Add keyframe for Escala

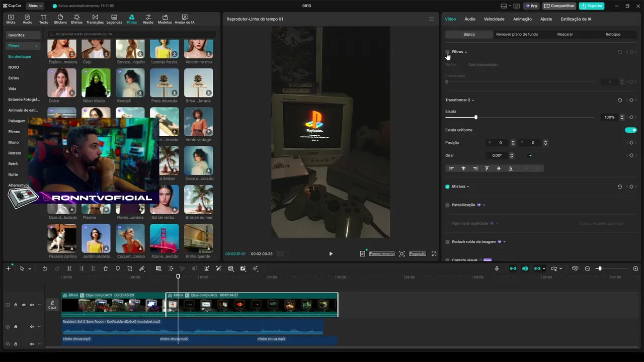coord(631,117)
